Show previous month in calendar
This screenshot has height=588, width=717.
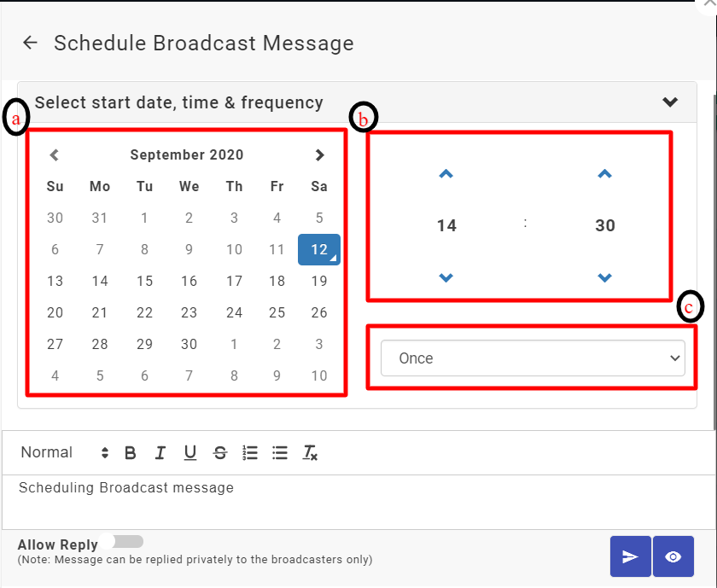pyautogui.click(x=55, y=155)
